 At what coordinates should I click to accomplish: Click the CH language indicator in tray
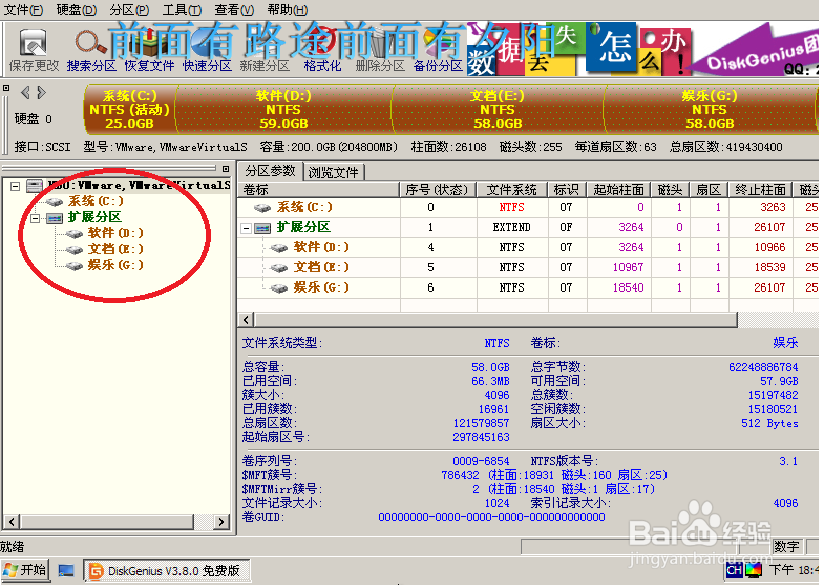point(734,570)
